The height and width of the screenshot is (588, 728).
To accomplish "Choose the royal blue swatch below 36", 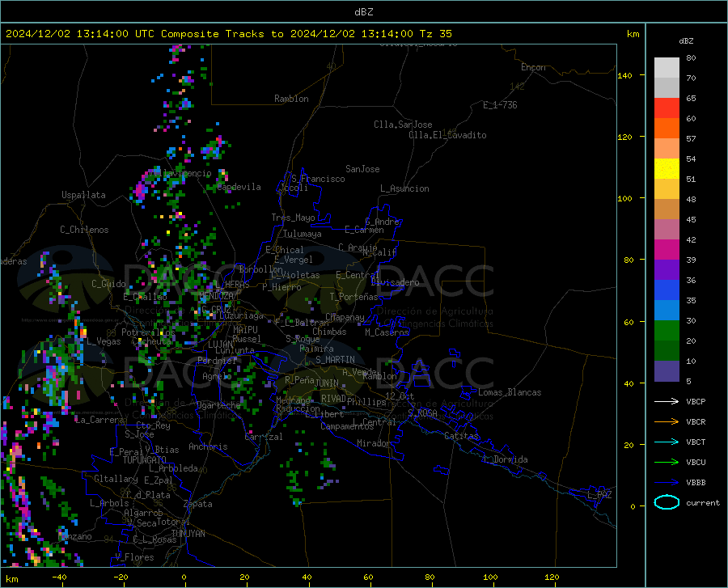I will [667, 290].
